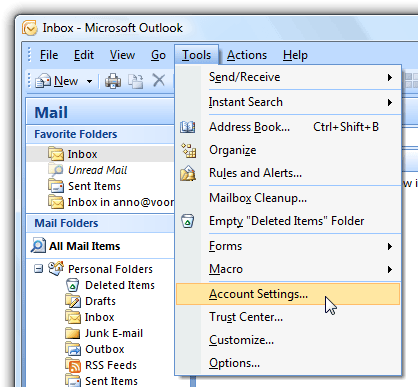Open Options... in Tools menu
This screenshot has height=387, width=418.
[288, 363]
